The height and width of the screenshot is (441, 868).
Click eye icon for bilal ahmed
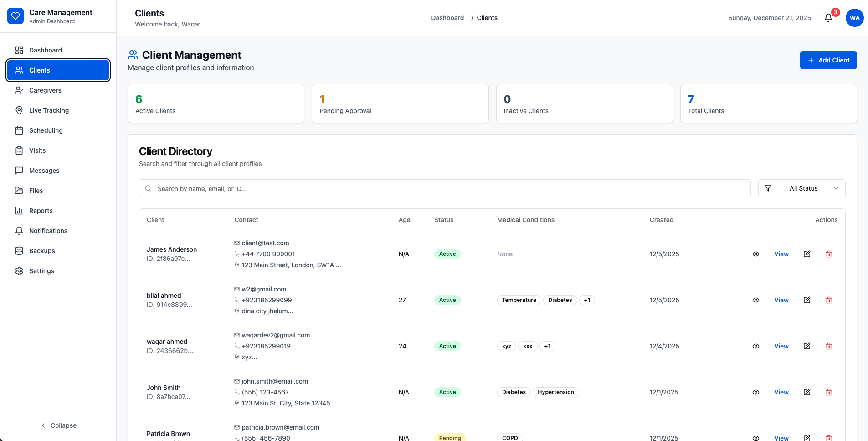[756, 300]
